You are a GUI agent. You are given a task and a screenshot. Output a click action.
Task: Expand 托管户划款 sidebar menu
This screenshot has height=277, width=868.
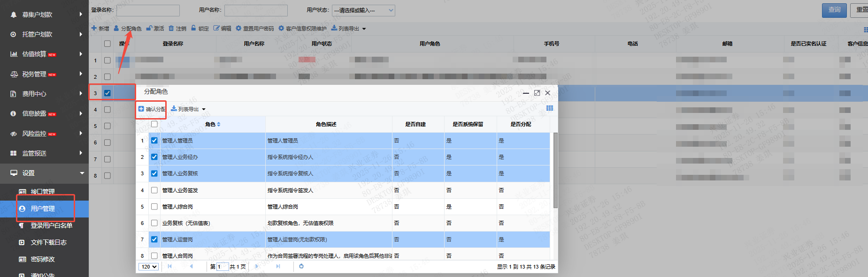[x=44, y=34]
